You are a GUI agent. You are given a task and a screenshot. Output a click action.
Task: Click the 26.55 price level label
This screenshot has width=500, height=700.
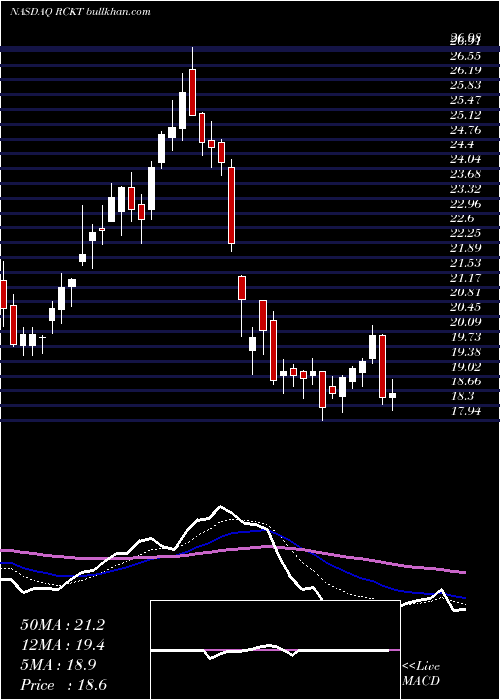tap(468, 56)
